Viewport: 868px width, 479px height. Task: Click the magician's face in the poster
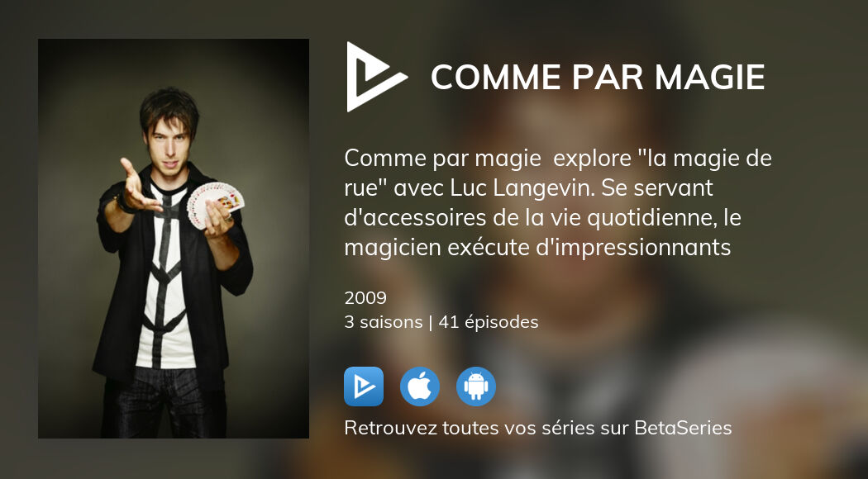[x=168, y=145]
